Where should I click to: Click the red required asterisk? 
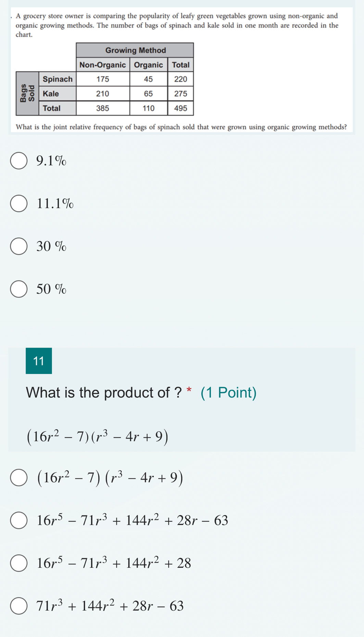(x=189, y=390)
